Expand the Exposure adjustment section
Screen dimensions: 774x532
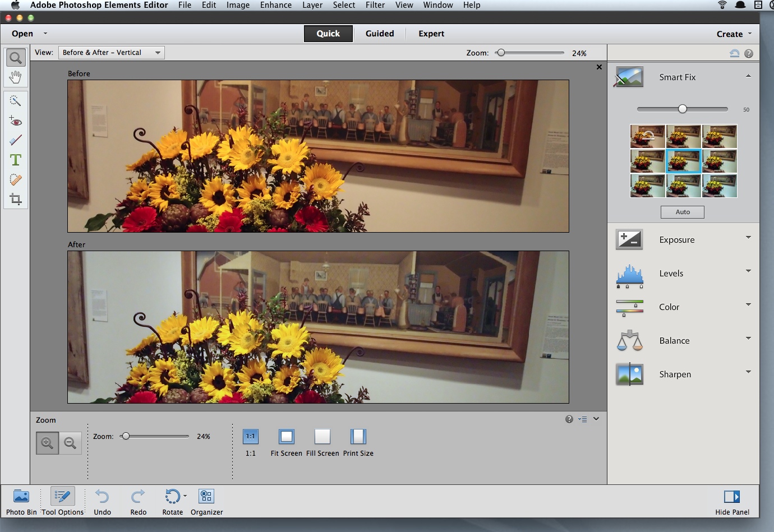pyautogui.click(x=748, y=238)
